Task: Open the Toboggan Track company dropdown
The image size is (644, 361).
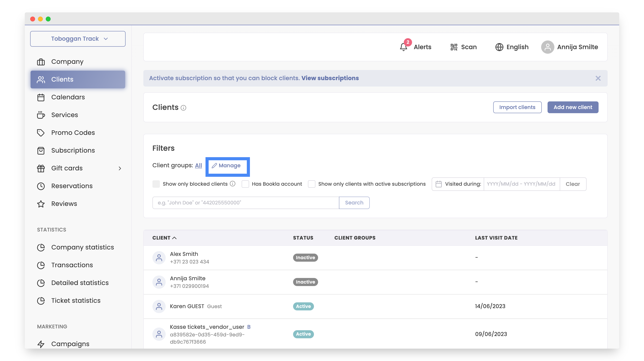Action: [78, 39]
